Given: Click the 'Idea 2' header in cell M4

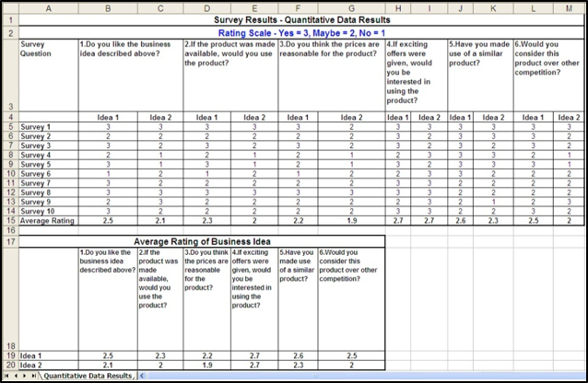Looking at the screenshot, I should [569, 117].
